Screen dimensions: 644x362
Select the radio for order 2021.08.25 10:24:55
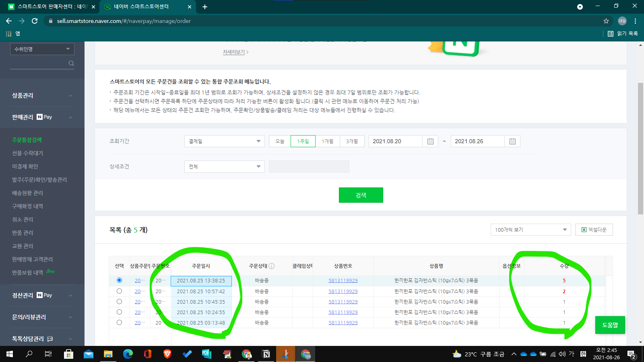click(119, 312)
